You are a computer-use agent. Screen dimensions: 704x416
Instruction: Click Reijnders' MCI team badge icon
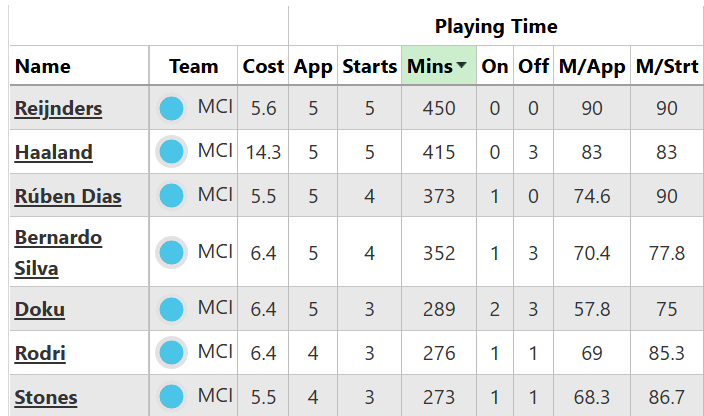pyautogui.click(x=172, y=108)
